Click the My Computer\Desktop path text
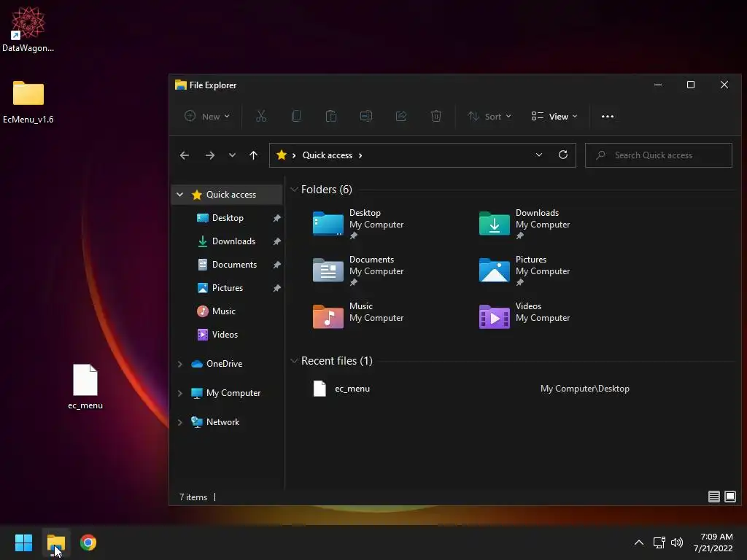Screen dimensions: 747x560 (x=584, y=389)
